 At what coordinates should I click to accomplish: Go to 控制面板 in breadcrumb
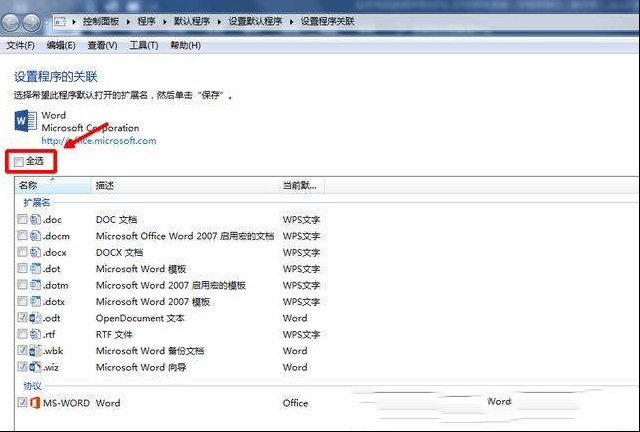pos(101,22)
